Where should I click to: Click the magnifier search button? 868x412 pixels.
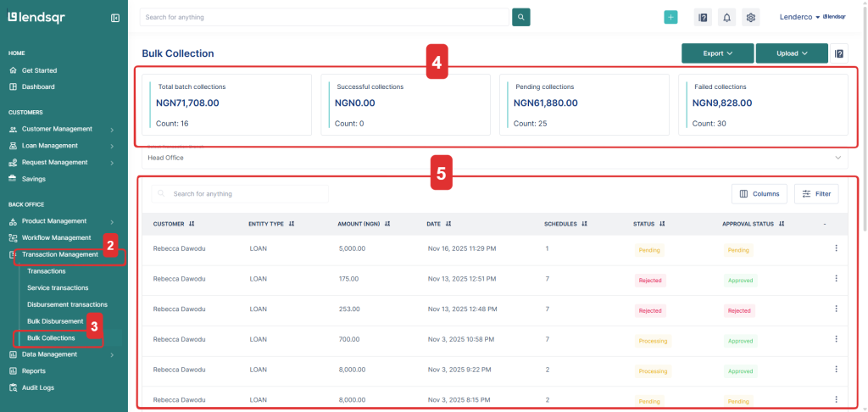coord(521,17)
